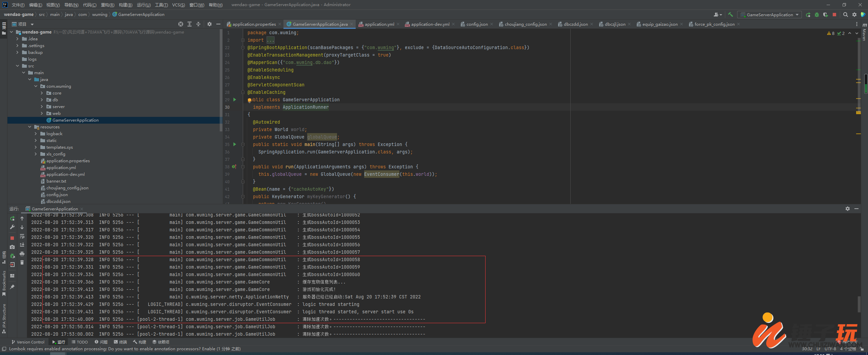
Task: Click the 8 warnings inspection indicator
Action: pyautogui.click(x=831, y=33)
